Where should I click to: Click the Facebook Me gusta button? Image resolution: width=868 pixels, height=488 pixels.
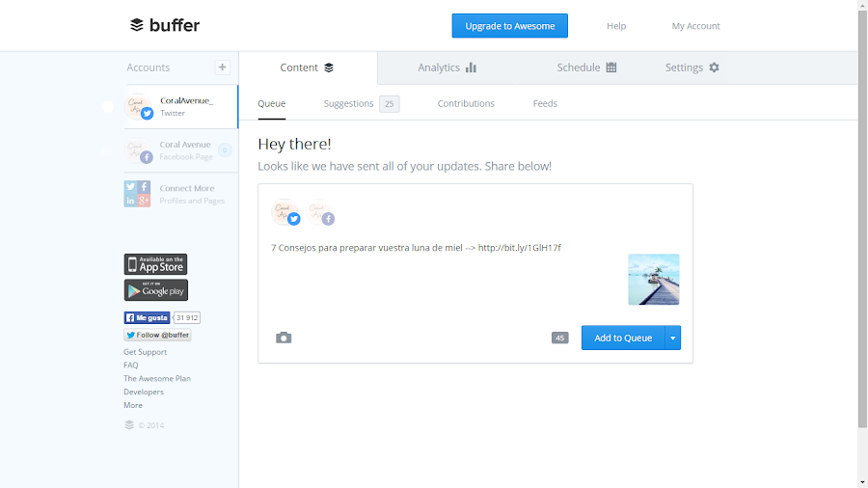click(147, 317)
